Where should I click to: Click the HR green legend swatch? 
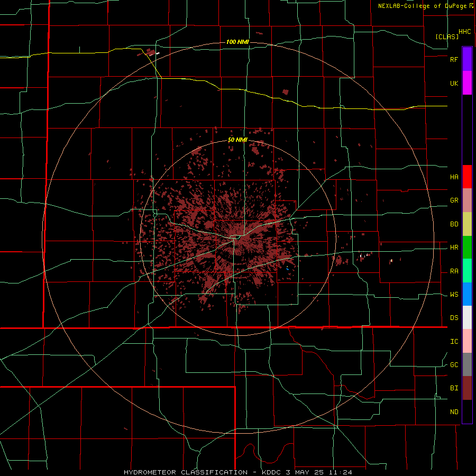(x=467, y=248)
